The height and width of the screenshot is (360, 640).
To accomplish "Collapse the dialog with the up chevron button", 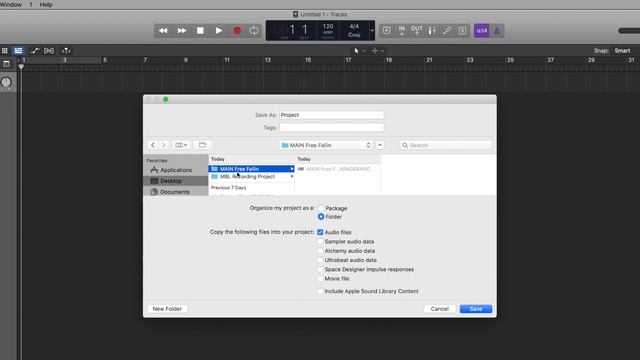I will 380,145.
